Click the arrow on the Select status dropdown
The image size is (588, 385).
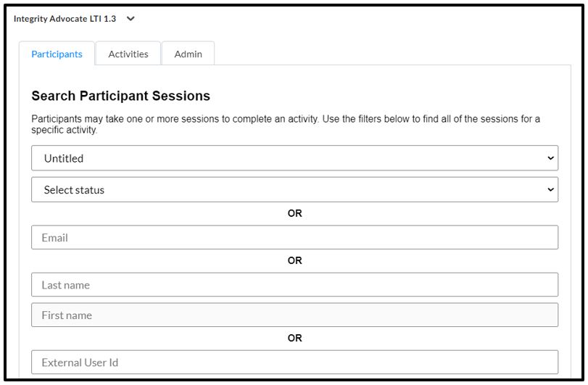[551, 190]
